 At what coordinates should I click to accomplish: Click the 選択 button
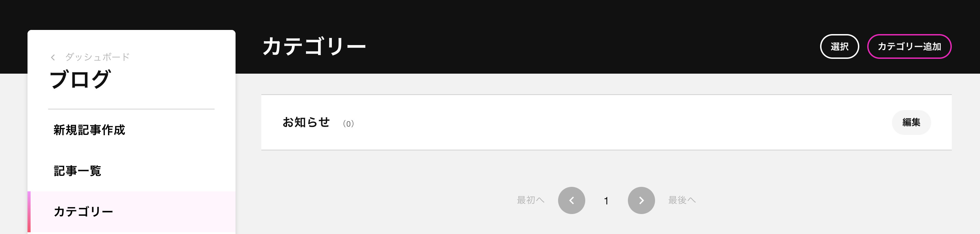(x=839, y=46)
